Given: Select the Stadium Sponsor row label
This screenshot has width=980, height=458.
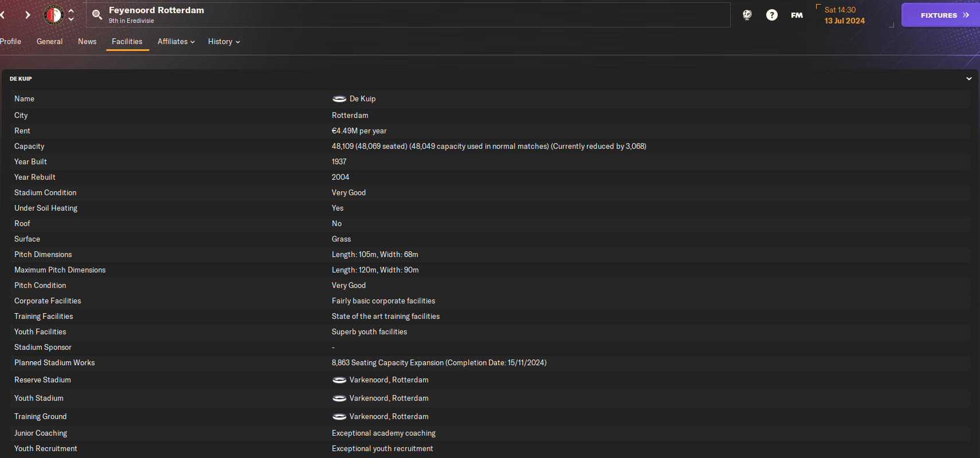Looking at the screenshot, I should coord(43,348).
